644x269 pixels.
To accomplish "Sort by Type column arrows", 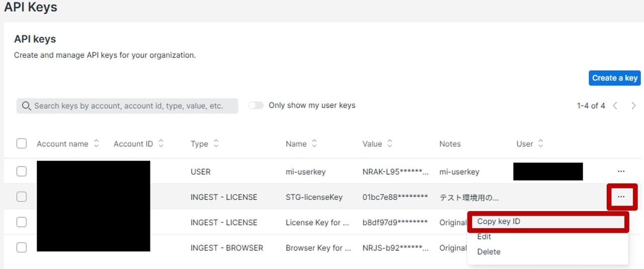I will [216, 144].
